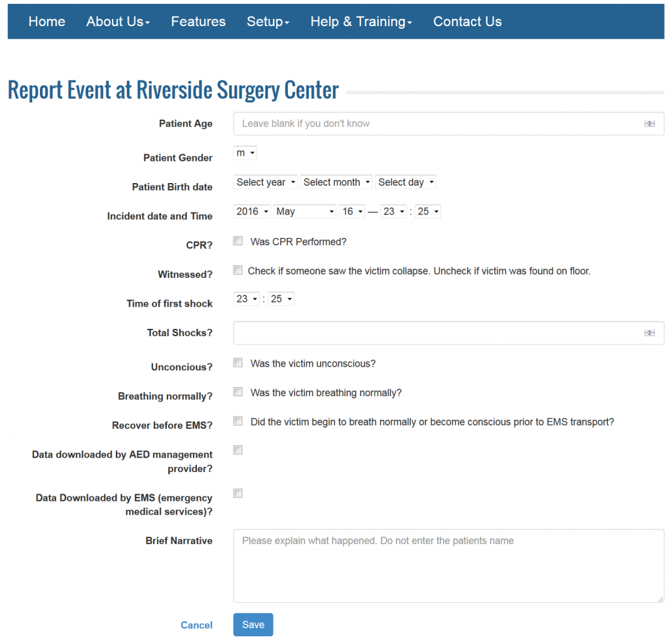Screen dimensions: 670x644
Task: Open the Patient Gender dropdown
Action: [x=244, y=152]
